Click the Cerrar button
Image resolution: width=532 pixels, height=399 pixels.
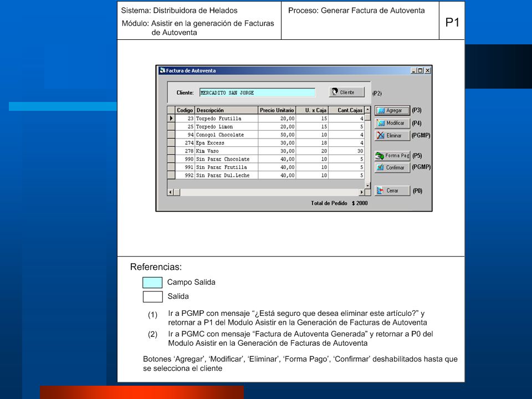392,191
